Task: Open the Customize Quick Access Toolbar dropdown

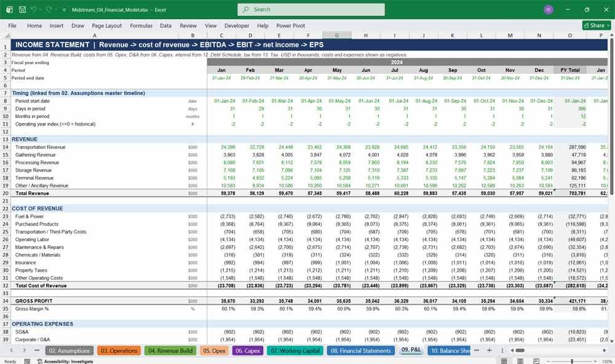Action: 64,10
